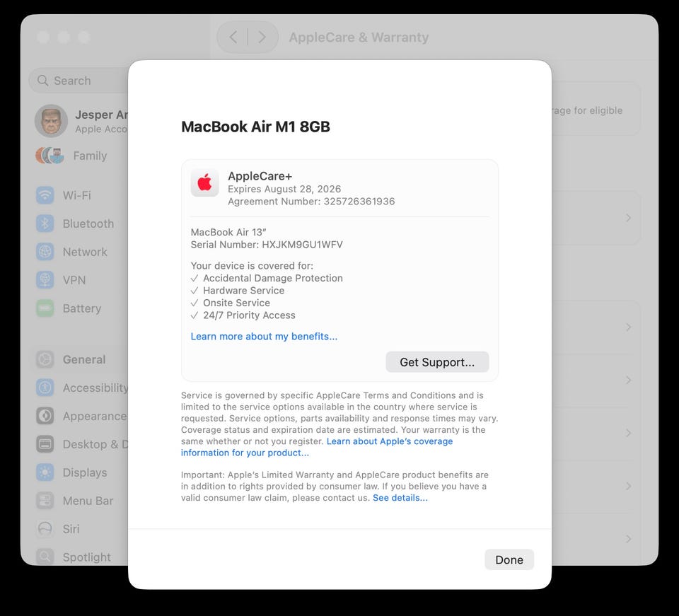Select VPN in the sidebar
Viewport: 679px width, 616px height.
(x=74, y=279)
